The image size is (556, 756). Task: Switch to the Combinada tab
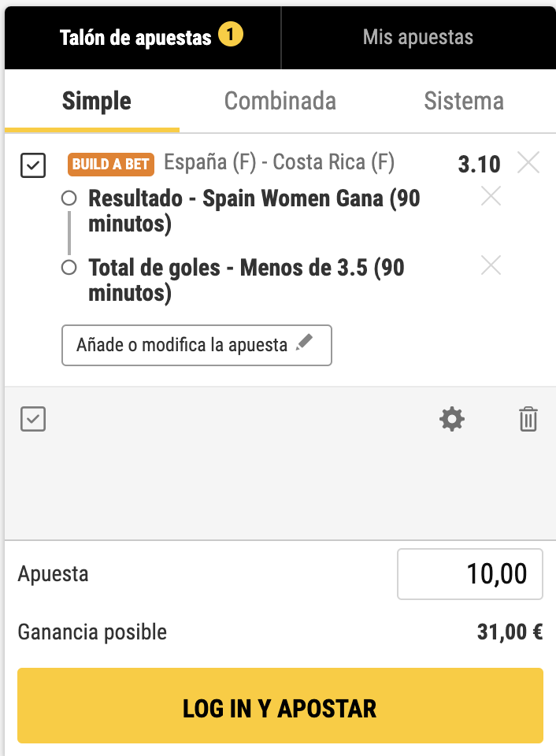(280, 101)
